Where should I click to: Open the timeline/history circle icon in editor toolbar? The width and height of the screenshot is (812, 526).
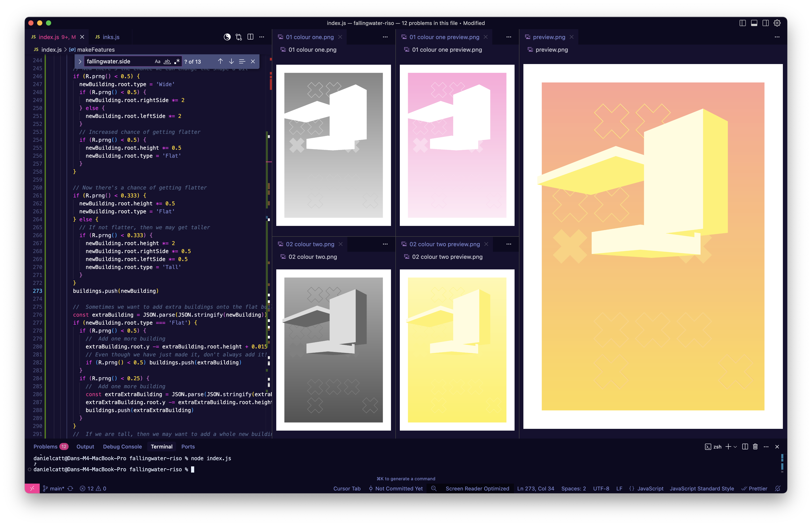tap(227, 37)
